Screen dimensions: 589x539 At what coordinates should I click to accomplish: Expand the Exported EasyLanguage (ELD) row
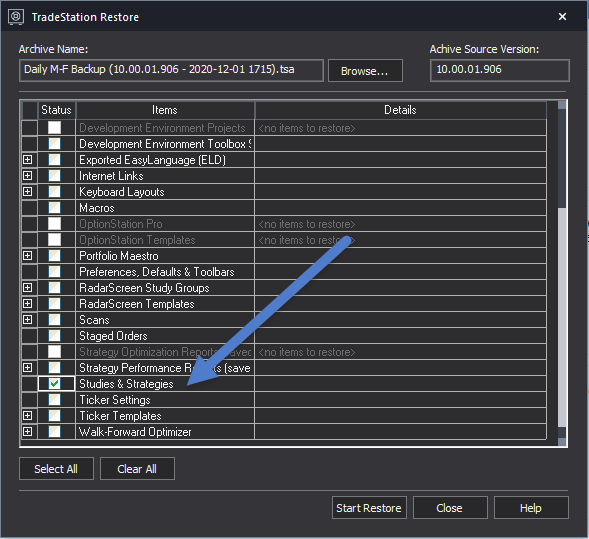pos(27,160)
